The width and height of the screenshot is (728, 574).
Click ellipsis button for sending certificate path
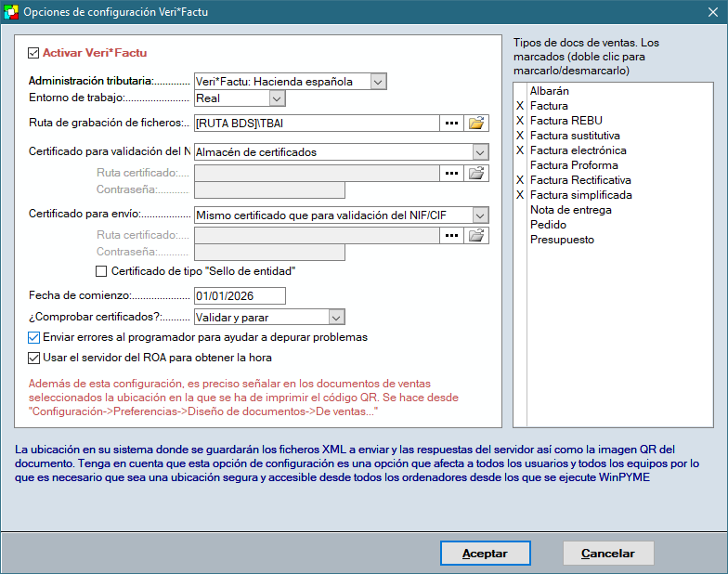click(451, 235)
